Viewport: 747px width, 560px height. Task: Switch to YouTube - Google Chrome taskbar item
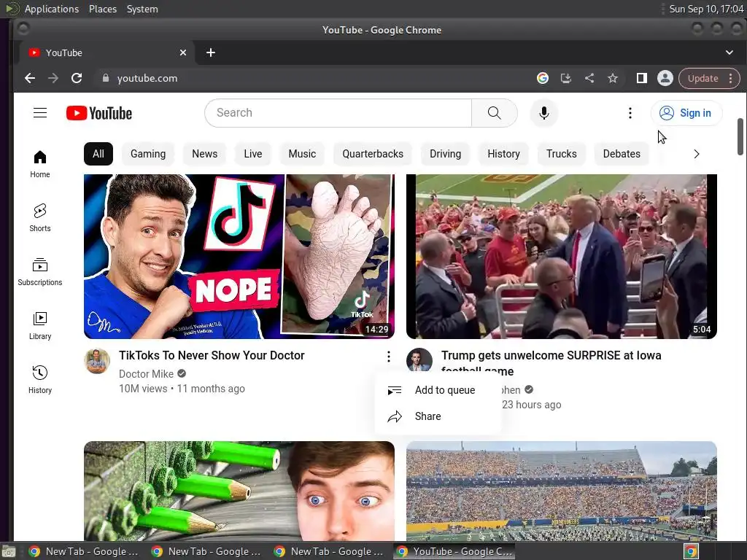point(454,551)
